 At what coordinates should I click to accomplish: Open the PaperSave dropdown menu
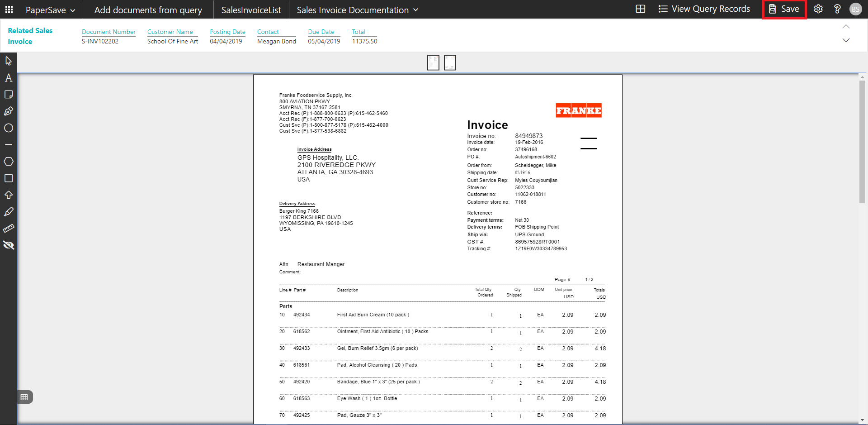(x=50, y=10)
